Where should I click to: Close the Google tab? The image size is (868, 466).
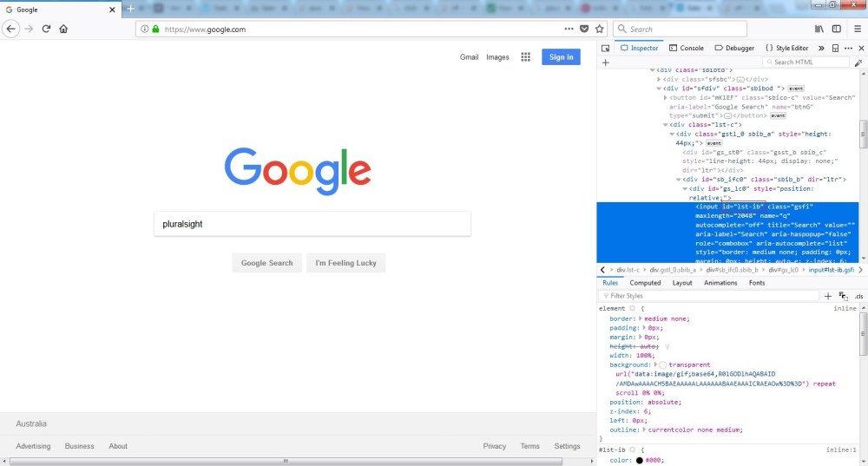pyautogui.click(x=112, y=10)
